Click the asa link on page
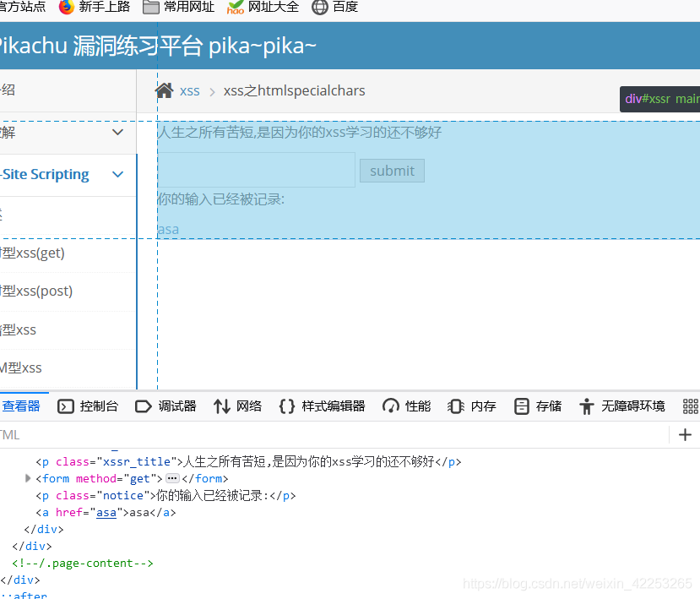700x599 pixels. [x=168, y=230]
